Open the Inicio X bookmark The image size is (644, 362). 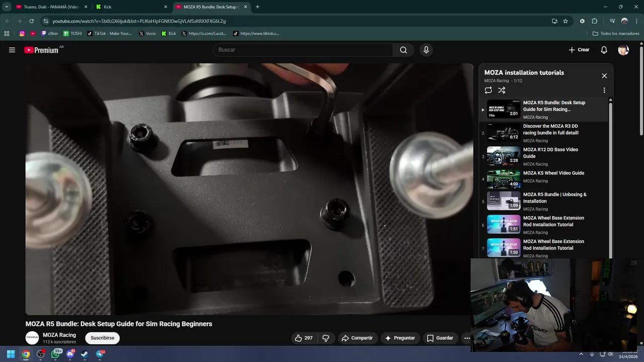[x=147, y=34]
